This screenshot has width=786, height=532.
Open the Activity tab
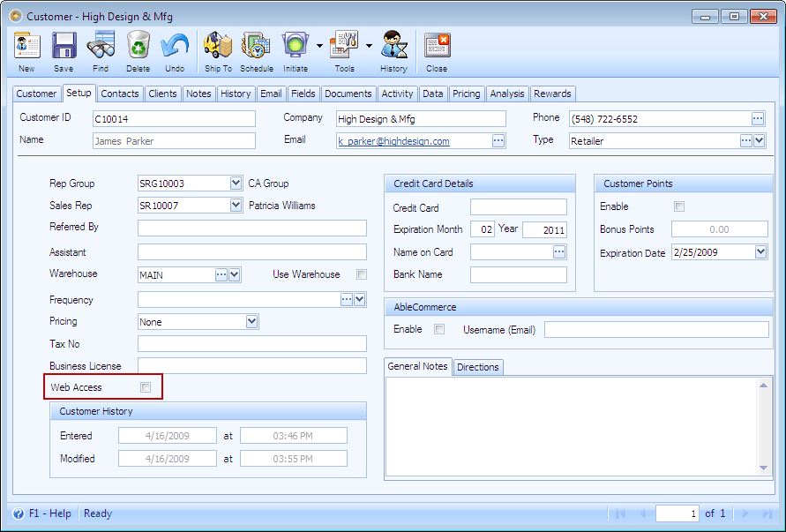pyautogui.click(x=397, y=94)
